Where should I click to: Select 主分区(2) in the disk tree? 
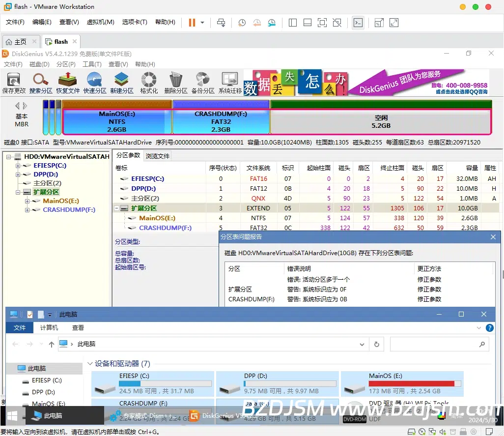point(47,183)
